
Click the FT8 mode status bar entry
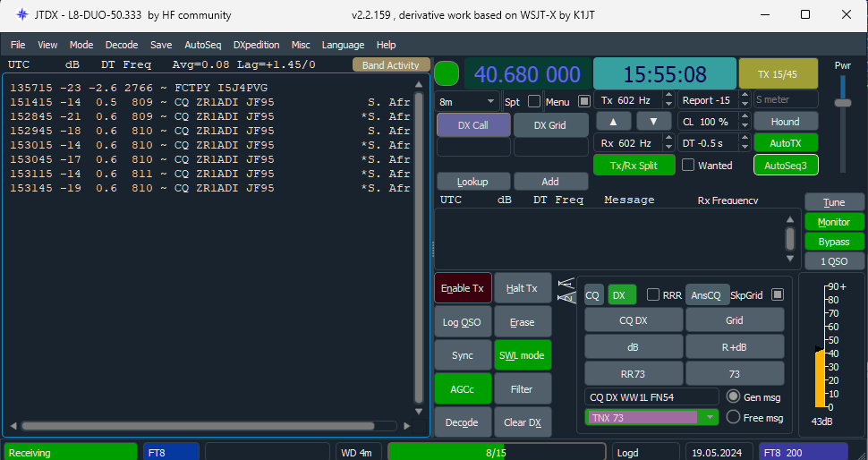171,453
